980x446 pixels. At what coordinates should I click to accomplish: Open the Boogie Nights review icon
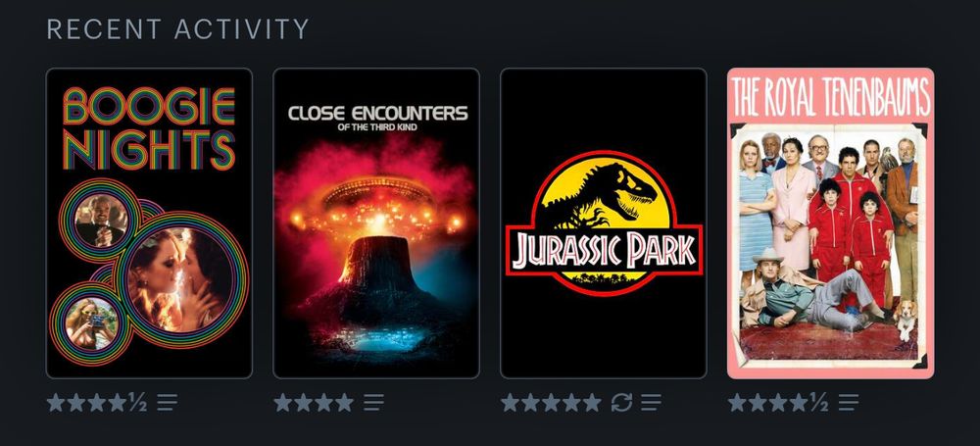167,402
